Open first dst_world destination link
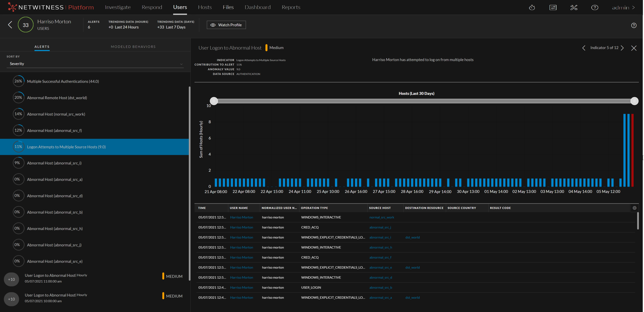644x312 pixels. click(412, 237)
